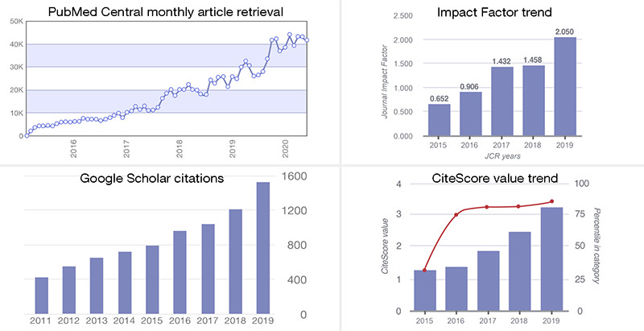The height and width of the screenshot is (331, 644).
Task: Select the 2011 Google Scholar citations bar
Action: 42,296
